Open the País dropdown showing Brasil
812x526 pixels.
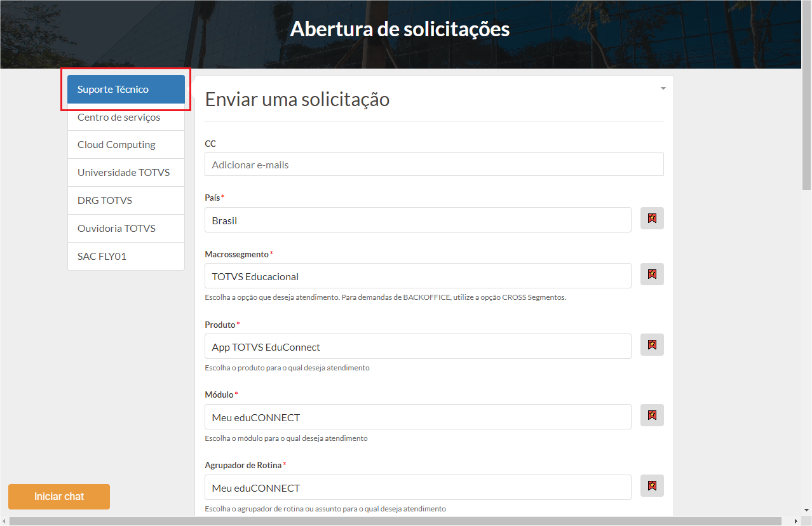click(x=418, y=220)
